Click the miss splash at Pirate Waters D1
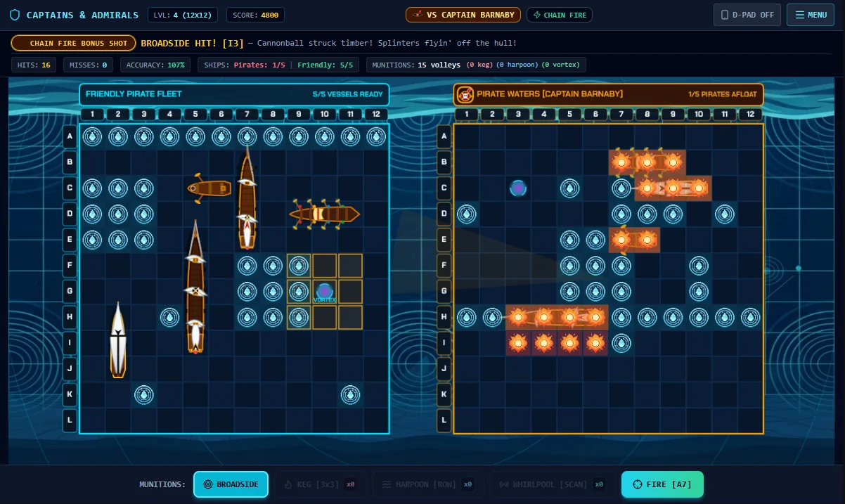845x504 pixels. coord(467,214)
